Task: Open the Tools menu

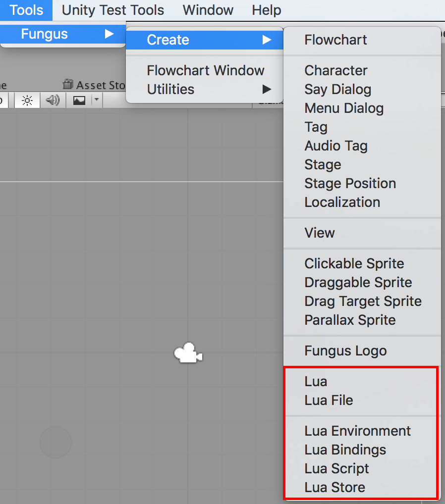Action: coord(26,10)
